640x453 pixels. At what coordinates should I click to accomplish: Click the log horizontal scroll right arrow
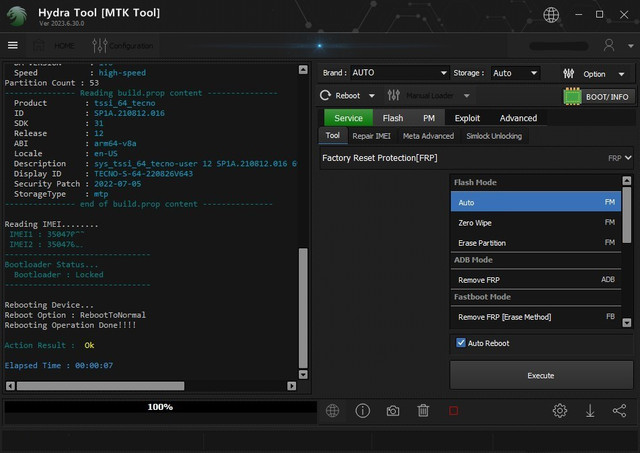(291, 386)
